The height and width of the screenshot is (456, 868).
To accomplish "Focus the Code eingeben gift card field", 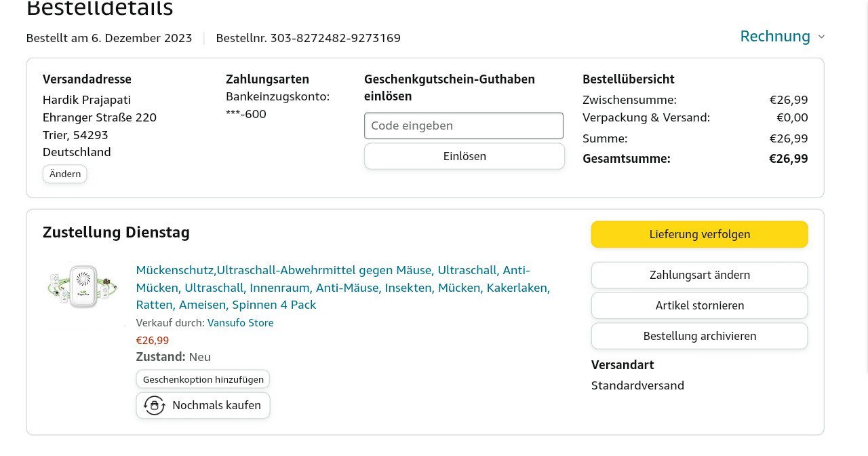I will [x=464, y=126].
